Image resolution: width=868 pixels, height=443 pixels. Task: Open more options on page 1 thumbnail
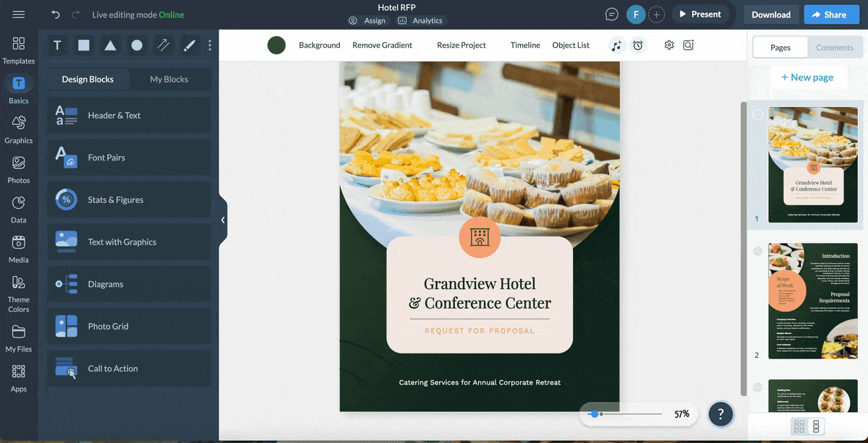point(758,114)
